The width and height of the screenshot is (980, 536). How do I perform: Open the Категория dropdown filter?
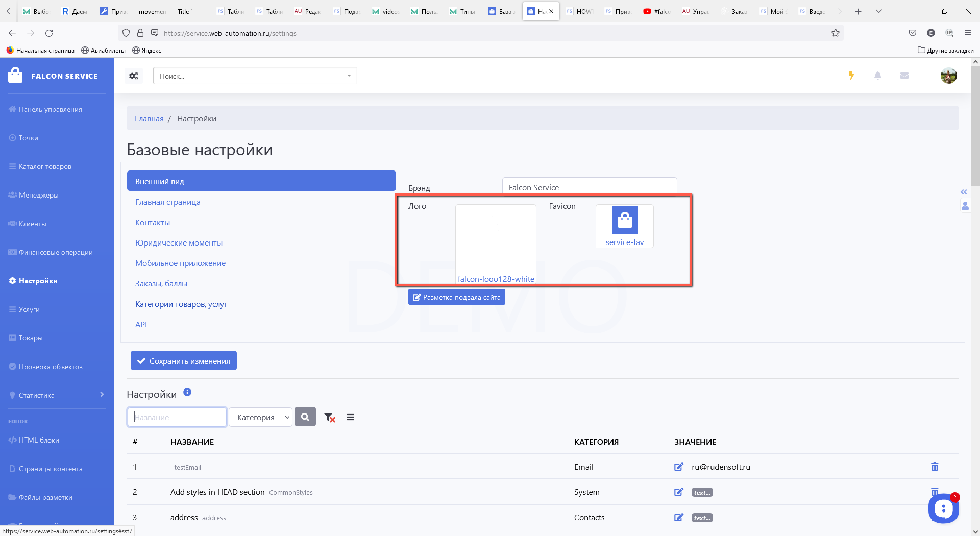[260, 417]
